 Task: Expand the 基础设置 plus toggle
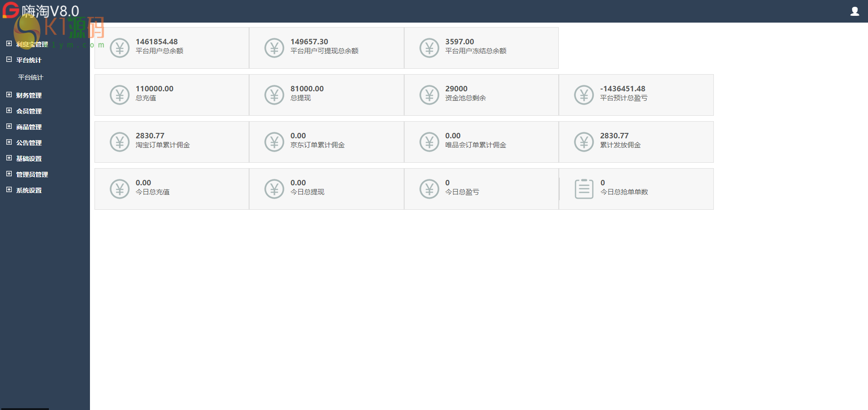click(x=9, y=158)
